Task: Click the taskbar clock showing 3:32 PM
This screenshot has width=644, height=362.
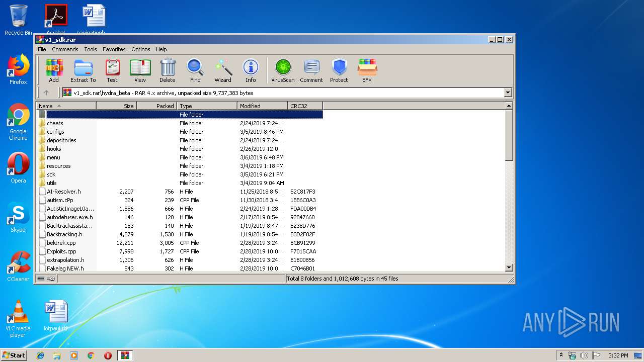Action: 618,355
